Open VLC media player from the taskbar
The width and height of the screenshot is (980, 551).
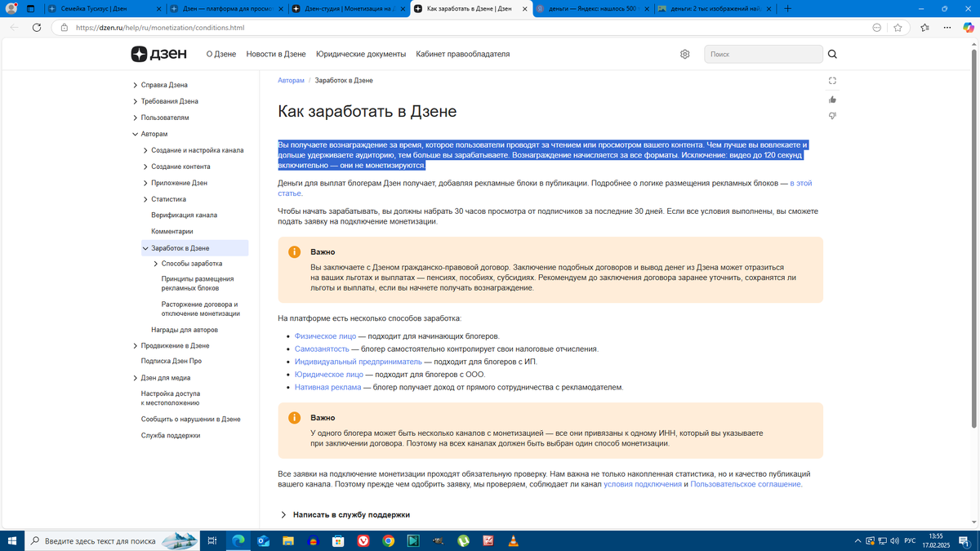513,540
